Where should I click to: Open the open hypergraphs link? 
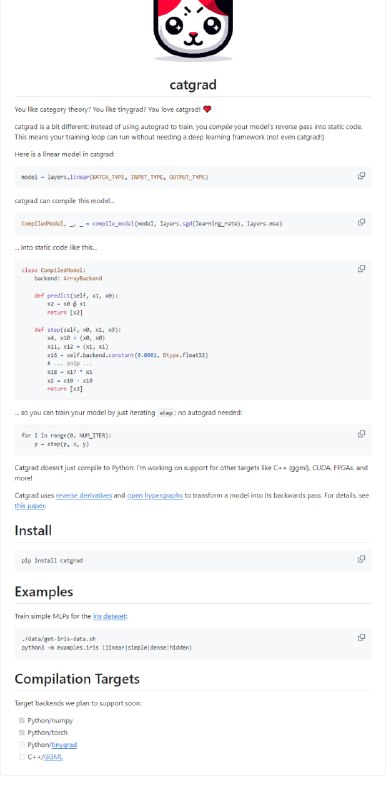tap(155, 495)
